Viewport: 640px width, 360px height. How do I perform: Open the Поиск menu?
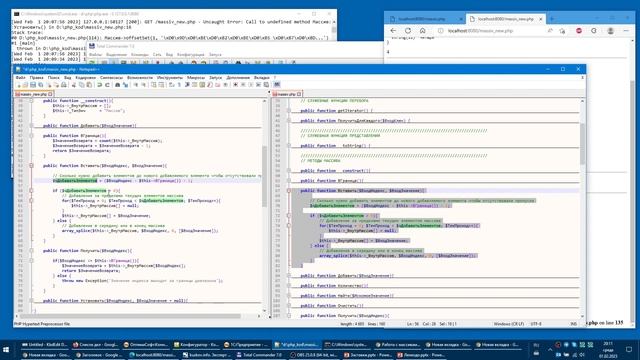click(x=53, y=77)
